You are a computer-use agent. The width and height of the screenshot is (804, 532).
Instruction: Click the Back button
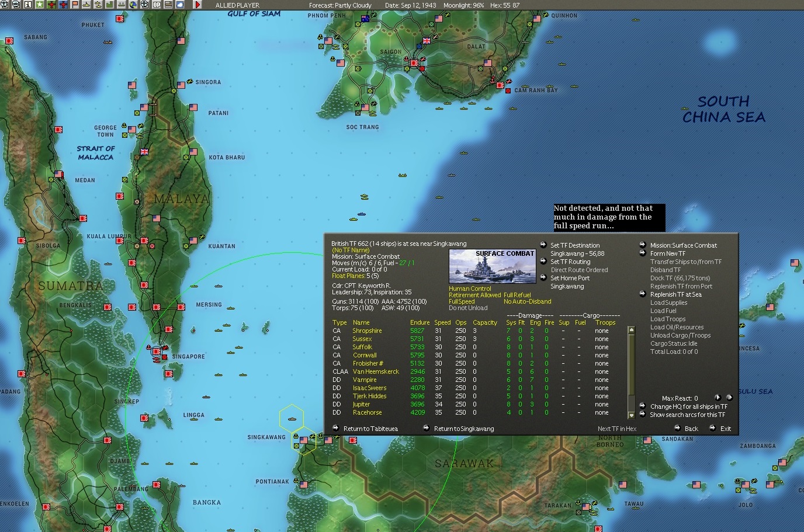(691, 429)
